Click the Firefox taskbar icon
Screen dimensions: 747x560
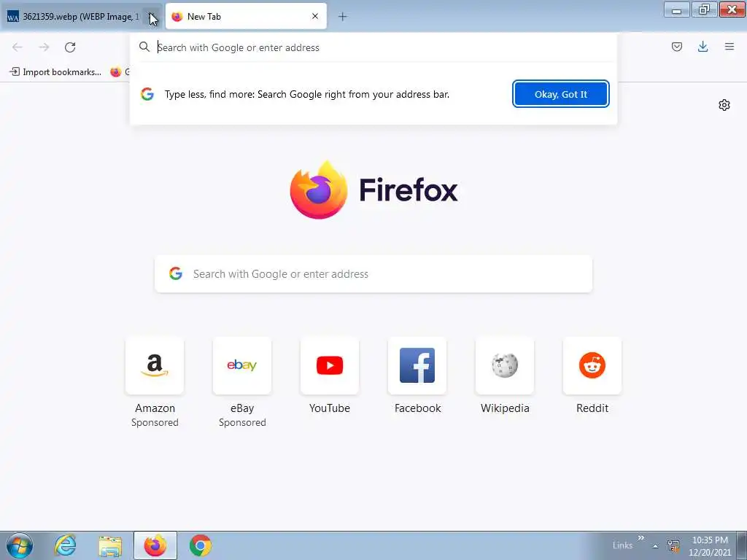(155, 545)
